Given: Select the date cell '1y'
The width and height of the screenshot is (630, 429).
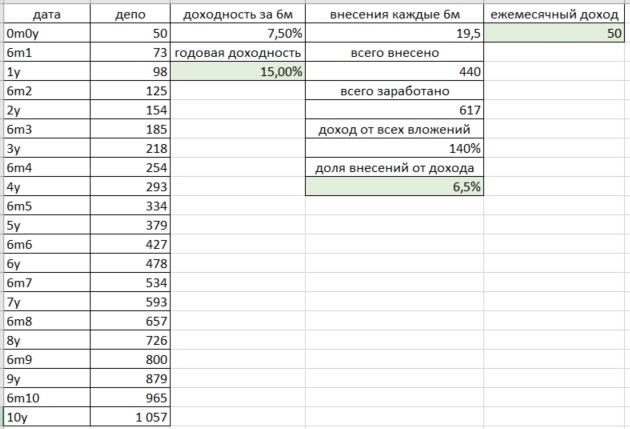Looking at the screenshot, I should click(x=47, y=72).
